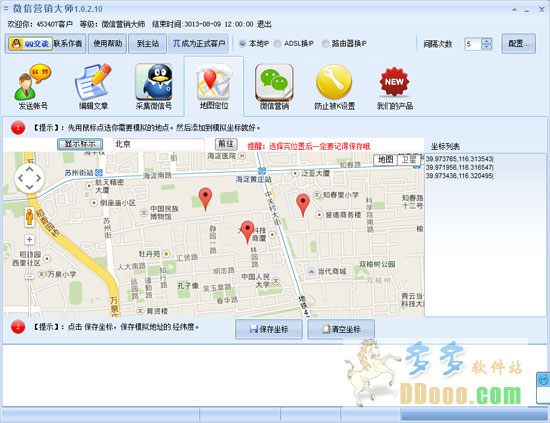Click 中国人民大学 label on map
550x423 pixels.
pos(255,281)
